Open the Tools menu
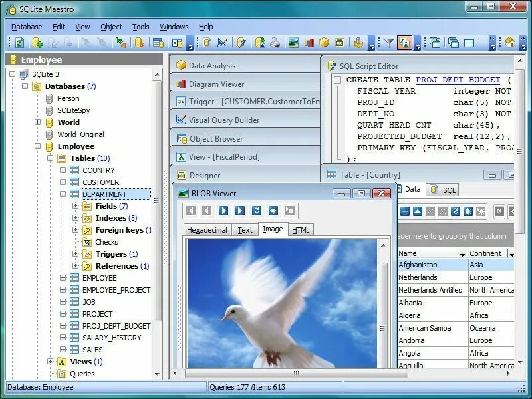 (141, 27)
